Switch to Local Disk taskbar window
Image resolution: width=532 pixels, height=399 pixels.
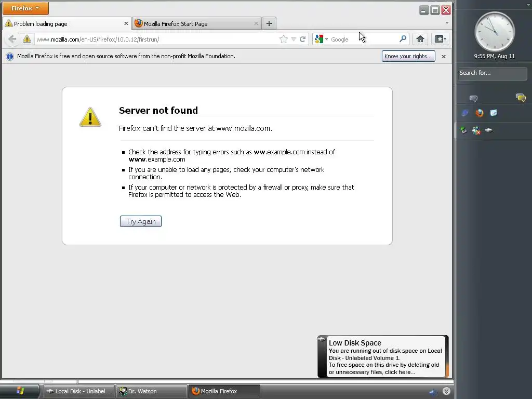point(78,391)
